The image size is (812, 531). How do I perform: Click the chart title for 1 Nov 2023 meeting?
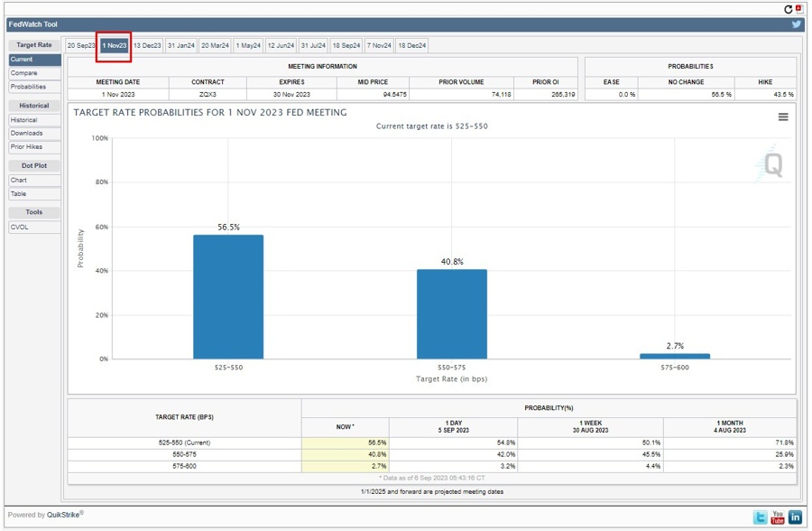tap(210, 113)
